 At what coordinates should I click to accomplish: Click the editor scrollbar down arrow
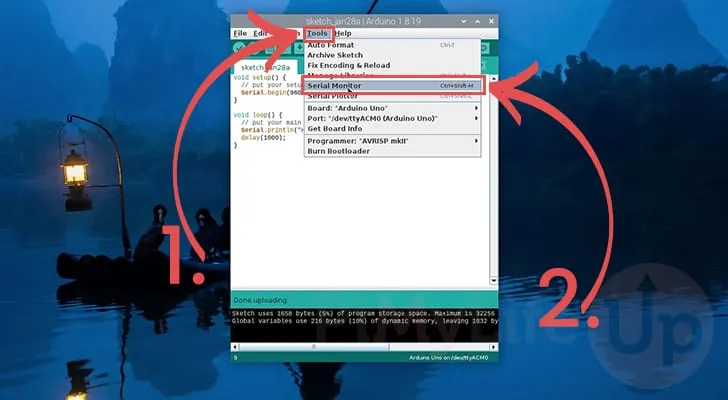(x=494, y=281)
